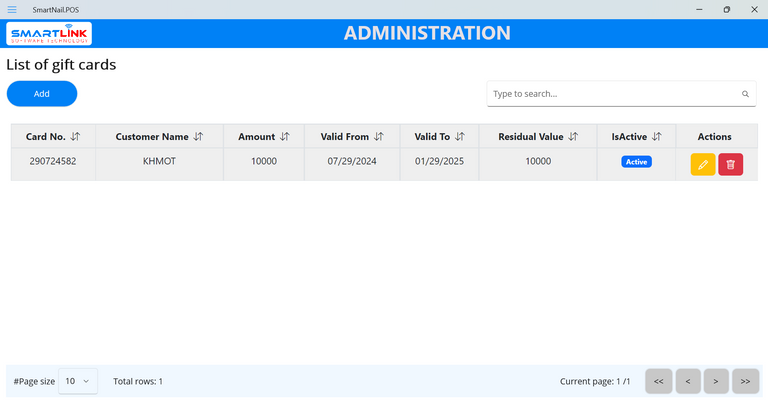Click the yellow edit pencil icon
Image resolution: width=768 pixels, height=402 pixels.
click(x=702, y=164)
